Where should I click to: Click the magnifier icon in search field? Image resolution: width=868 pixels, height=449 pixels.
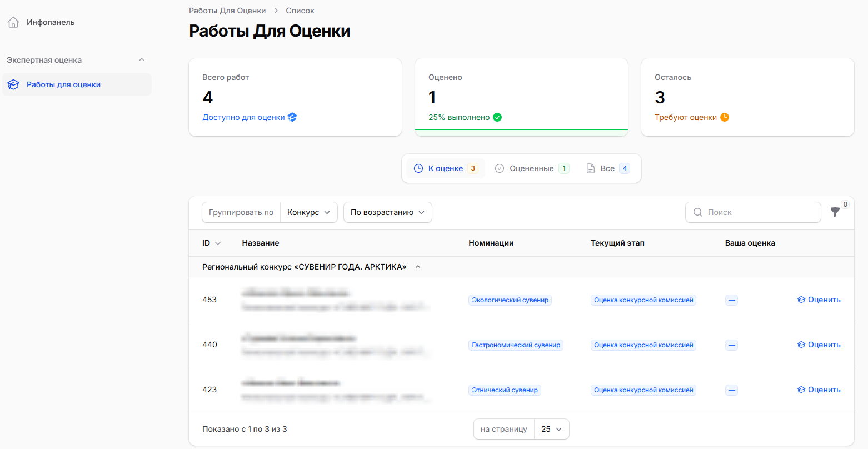tap(698, 212)
